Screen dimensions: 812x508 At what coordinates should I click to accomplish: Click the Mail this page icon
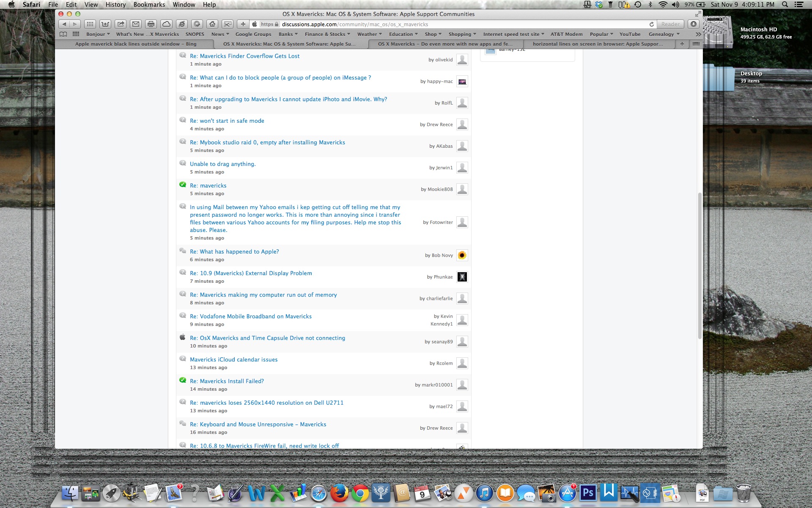[x=136, y=24]
